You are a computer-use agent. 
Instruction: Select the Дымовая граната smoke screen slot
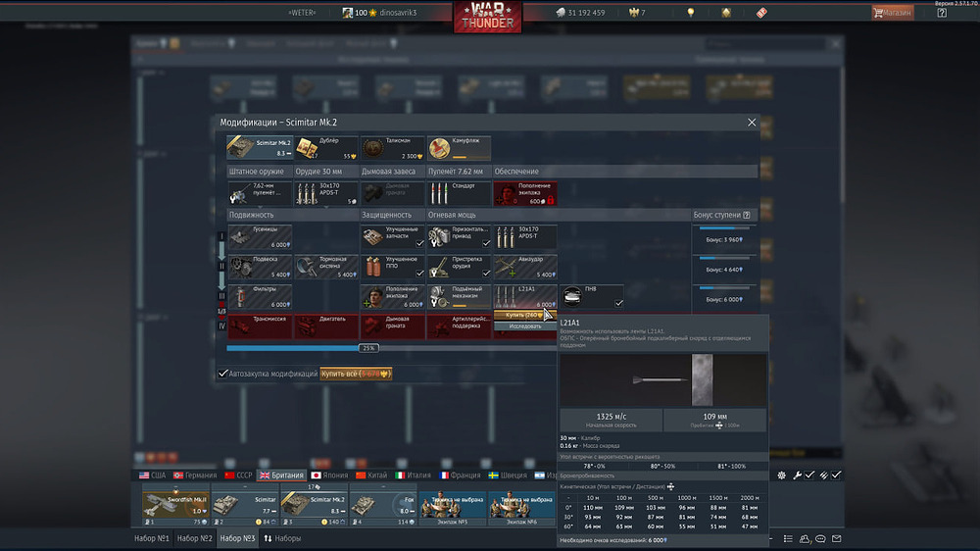[392, 193]
